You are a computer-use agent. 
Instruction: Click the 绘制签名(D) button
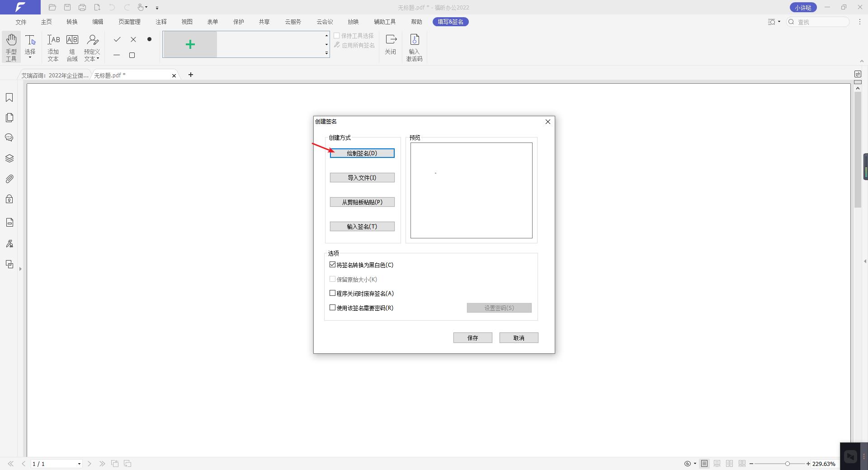click(362, 153)
